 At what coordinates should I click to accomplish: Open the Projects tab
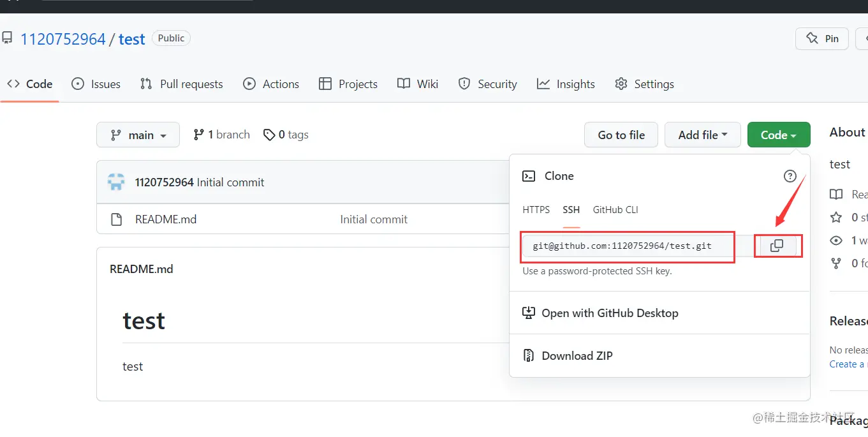[348, 84]
